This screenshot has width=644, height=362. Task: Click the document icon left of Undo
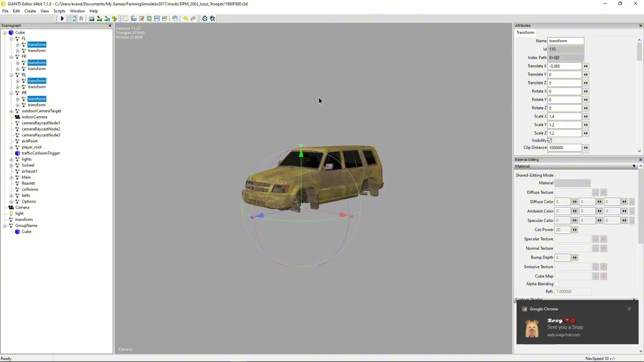point(175,19)
